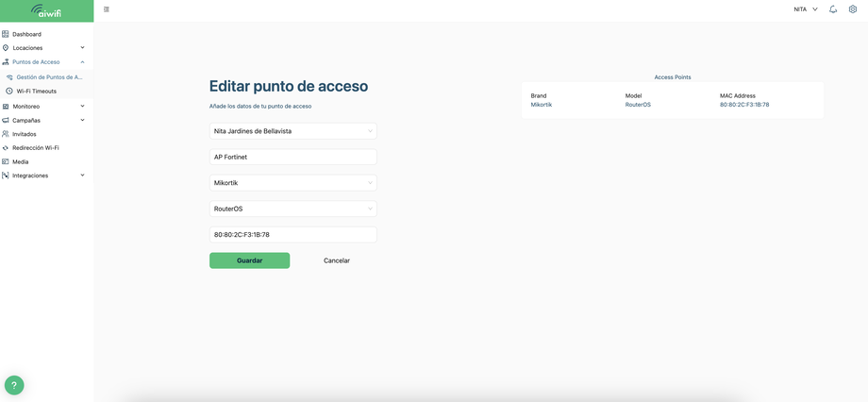Click MAC value in Access Points table

click(x=744, y=105)
